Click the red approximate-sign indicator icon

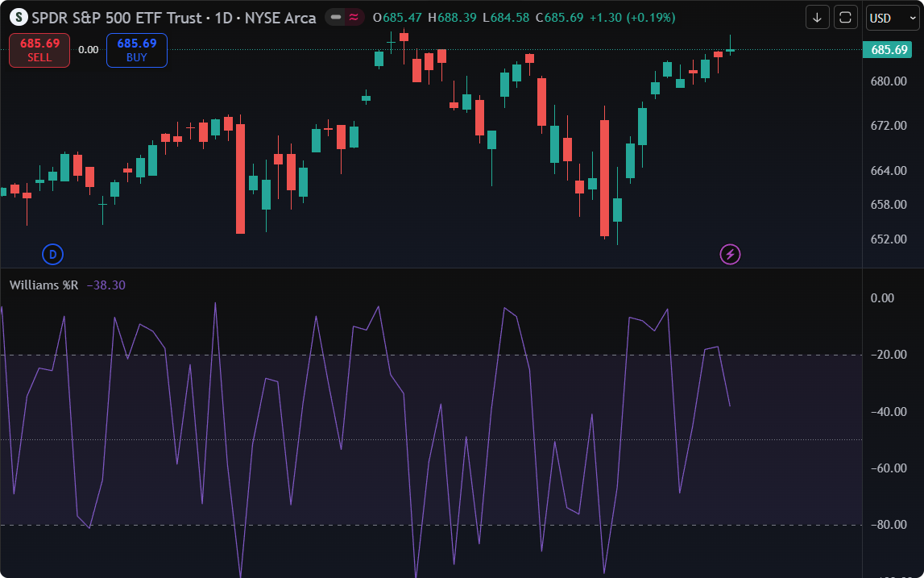(x=354, y=18)
